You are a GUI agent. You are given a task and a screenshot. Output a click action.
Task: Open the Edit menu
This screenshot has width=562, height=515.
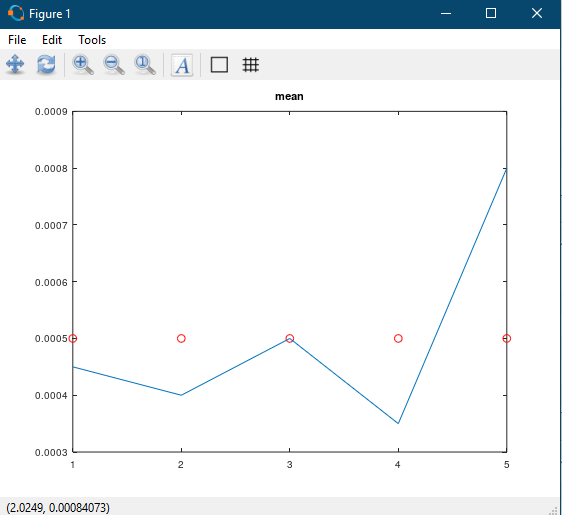click(52, 40)
